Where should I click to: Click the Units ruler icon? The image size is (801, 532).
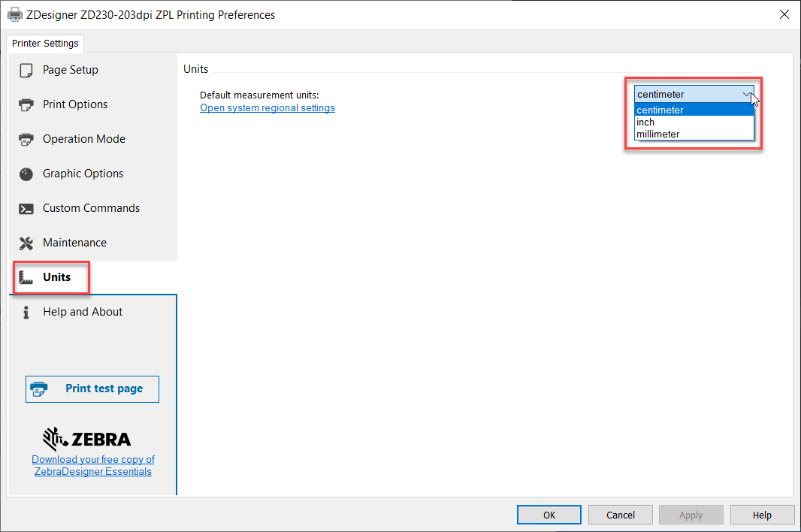[26, 277]
